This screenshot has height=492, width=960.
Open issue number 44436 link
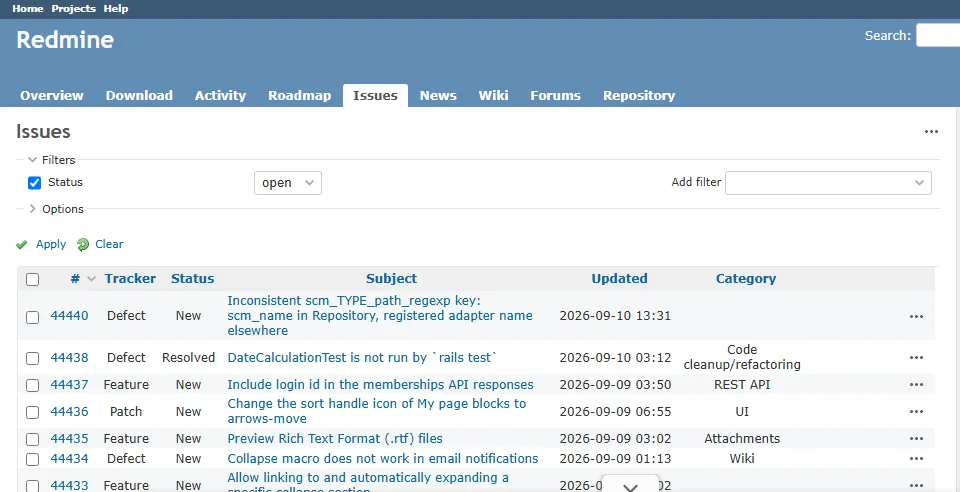tap(69, 411)
